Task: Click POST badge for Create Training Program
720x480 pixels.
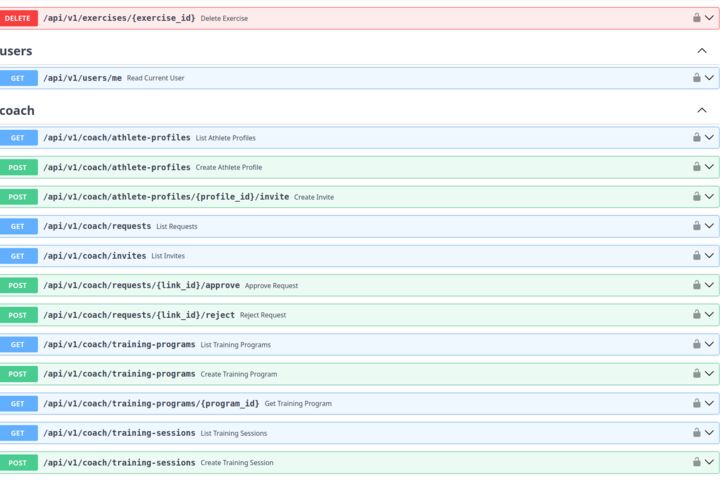Action: click(18, 374)
